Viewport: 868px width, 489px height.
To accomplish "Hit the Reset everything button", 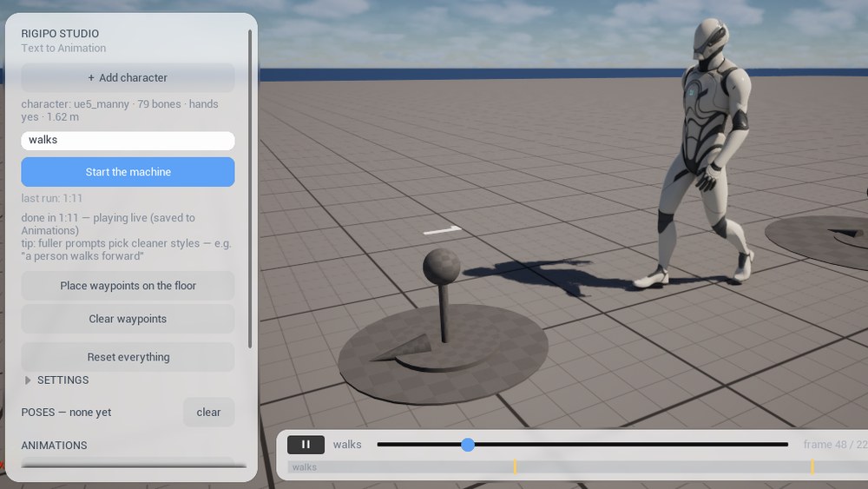I will tap(128, 357).
